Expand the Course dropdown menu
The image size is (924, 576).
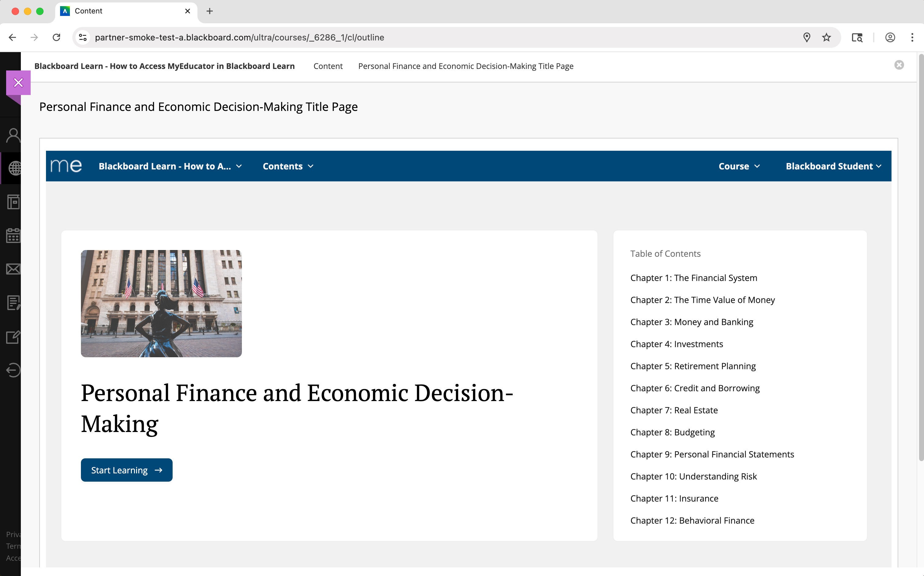pos(739,166)
